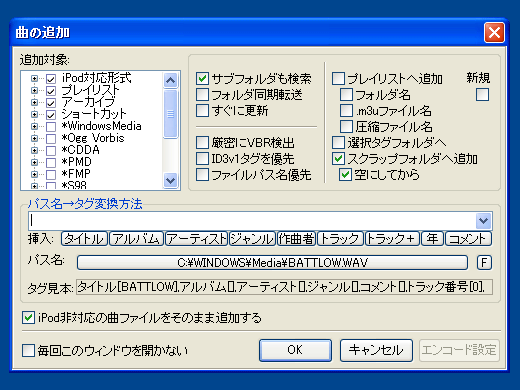520x390 pixels.
Task: Click the list scroll down arrow
Action: (171, 181)
